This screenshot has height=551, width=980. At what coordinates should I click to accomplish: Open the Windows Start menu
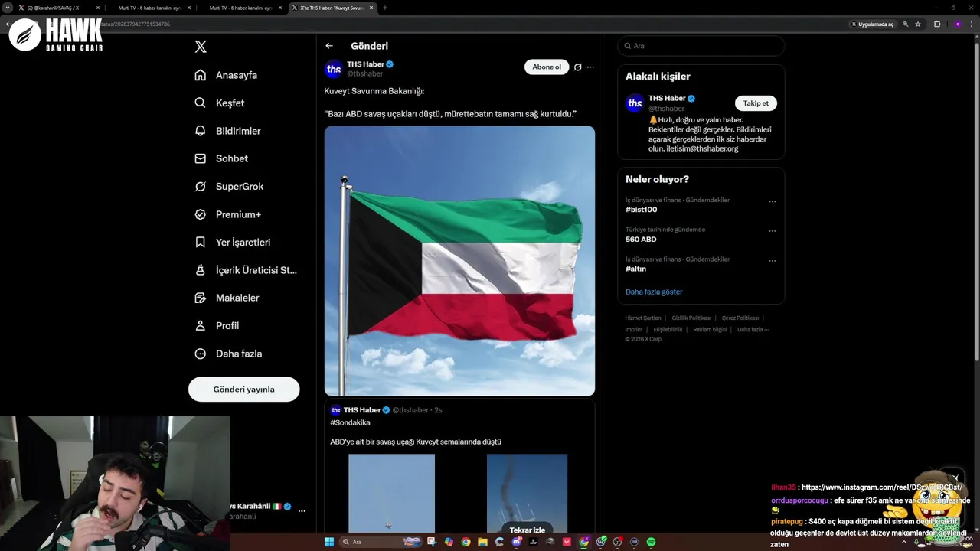point(329,542)
